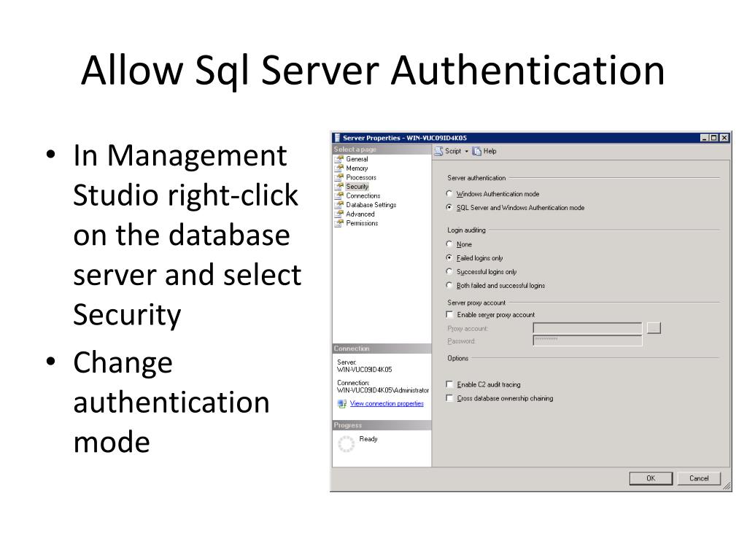Viewport: 747px width, 560px height.
Task: Click the Options group label
Action: tap(458, 358)
